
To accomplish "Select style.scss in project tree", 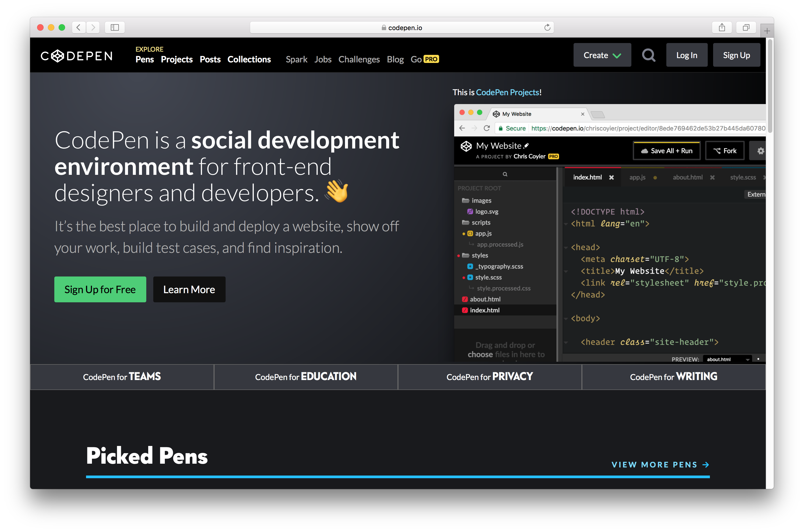I will point(488,277).
